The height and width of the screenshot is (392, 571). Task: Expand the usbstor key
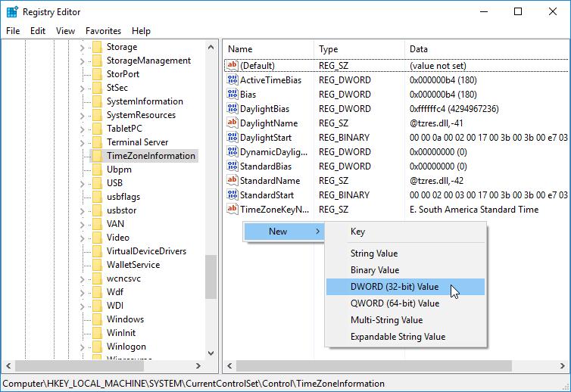[x=83, y=211]
